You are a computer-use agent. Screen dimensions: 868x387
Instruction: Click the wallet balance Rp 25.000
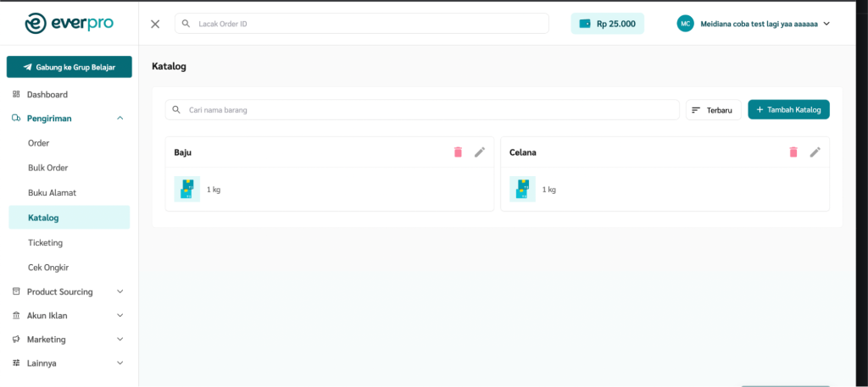click(607, 24)
